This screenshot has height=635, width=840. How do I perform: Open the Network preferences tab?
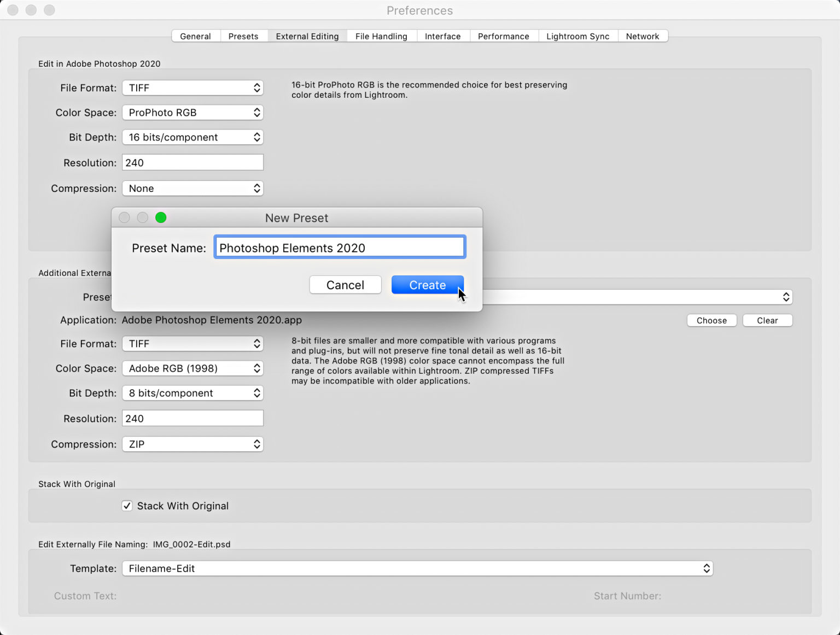point(643,36)
